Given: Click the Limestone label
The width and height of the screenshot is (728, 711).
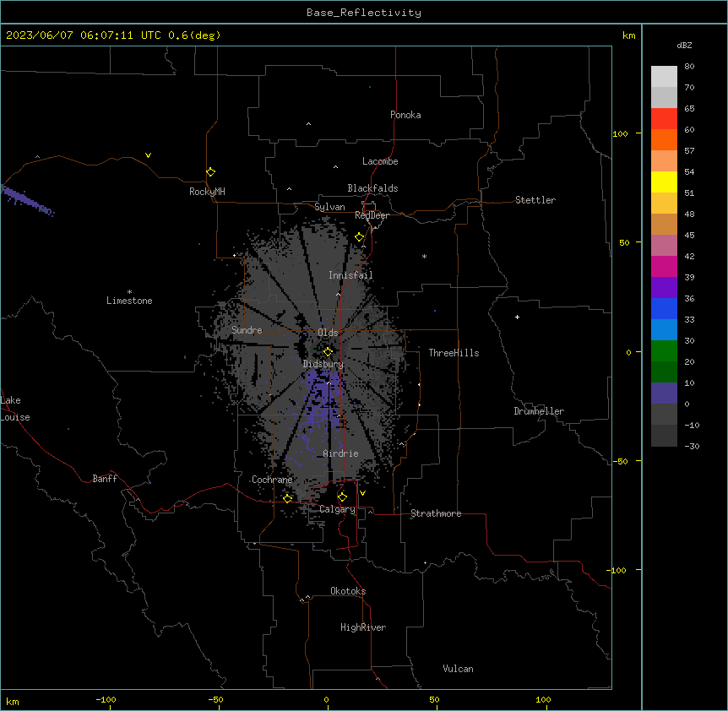Looking at the screenshot, I should point(129,301).
